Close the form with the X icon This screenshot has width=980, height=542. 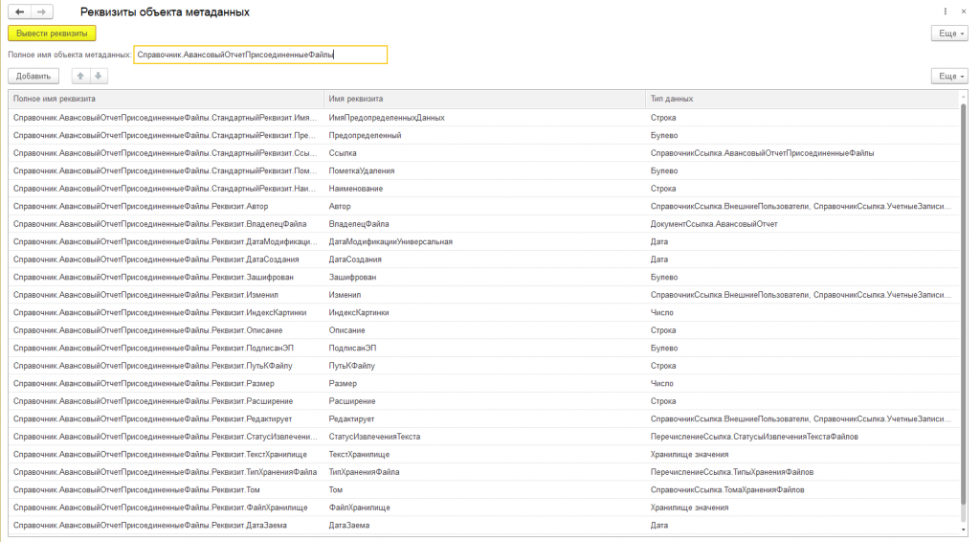[963, 11]
